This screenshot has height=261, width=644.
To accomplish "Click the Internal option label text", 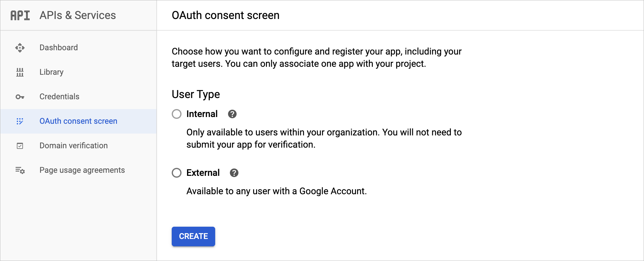I will coord(202,114).
